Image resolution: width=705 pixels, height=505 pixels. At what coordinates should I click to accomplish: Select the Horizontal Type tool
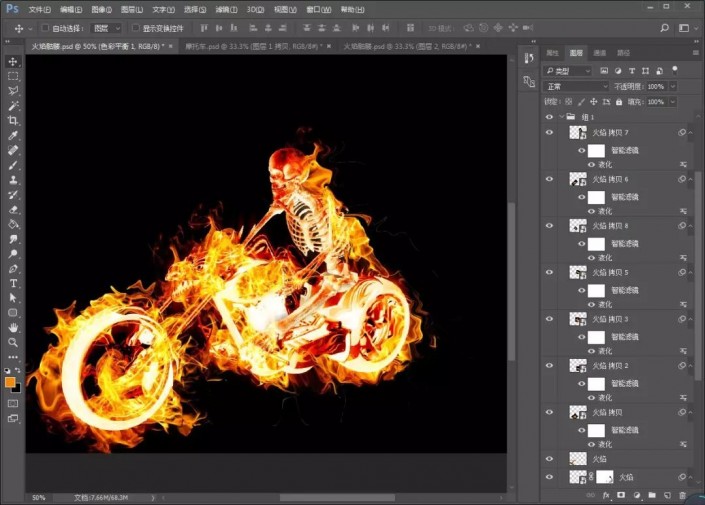click(x=13, y=283)
